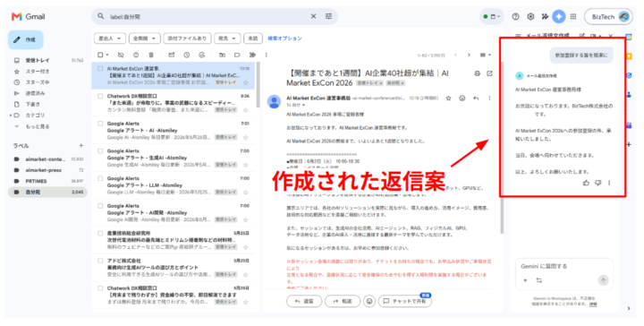Click the delete trash icon in toolbar
This screenshot has width=644, height=326.
[x=151, y=55]
